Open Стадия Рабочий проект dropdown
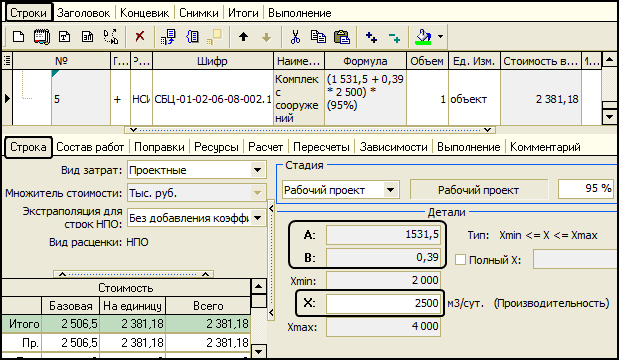 click(x=390, y=190)
